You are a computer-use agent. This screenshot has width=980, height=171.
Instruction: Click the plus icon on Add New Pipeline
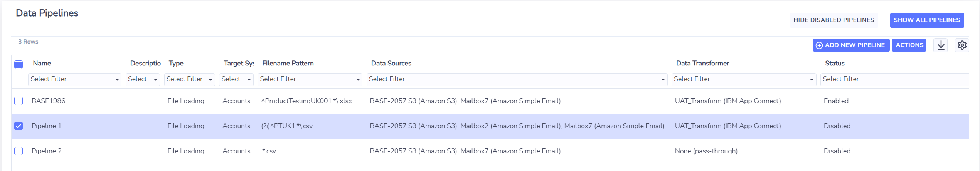click(x=819, y=45)
